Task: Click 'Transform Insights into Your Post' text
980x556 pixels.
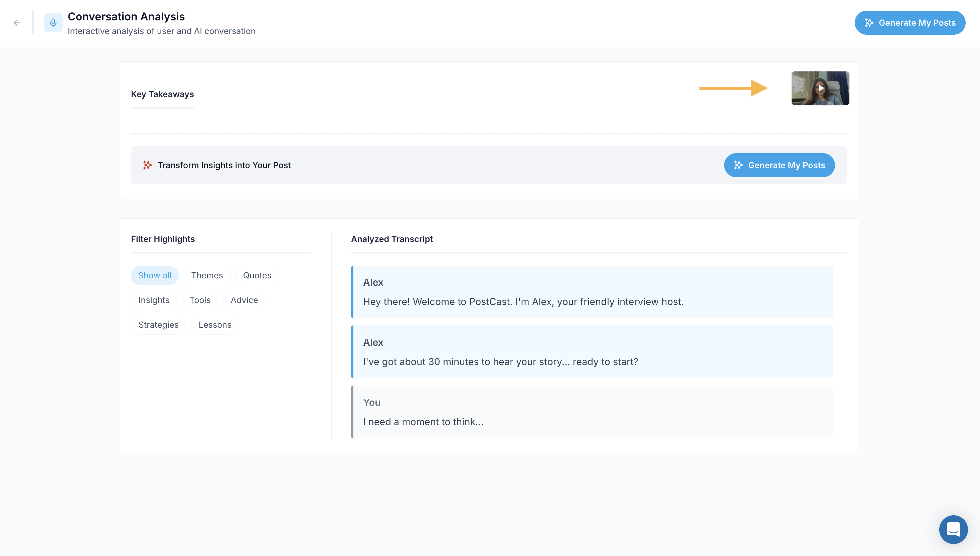Action: pos(224,165)
